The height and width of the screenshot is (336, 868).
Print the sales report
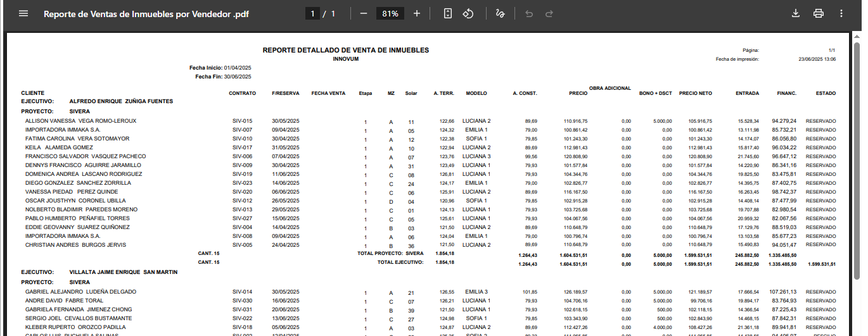coord(819,13)
